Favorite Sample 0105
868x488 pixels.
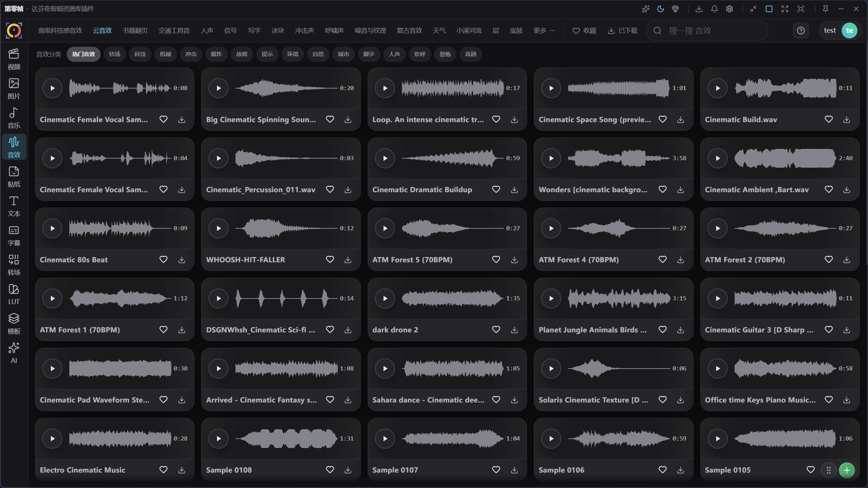click(811, 470)
